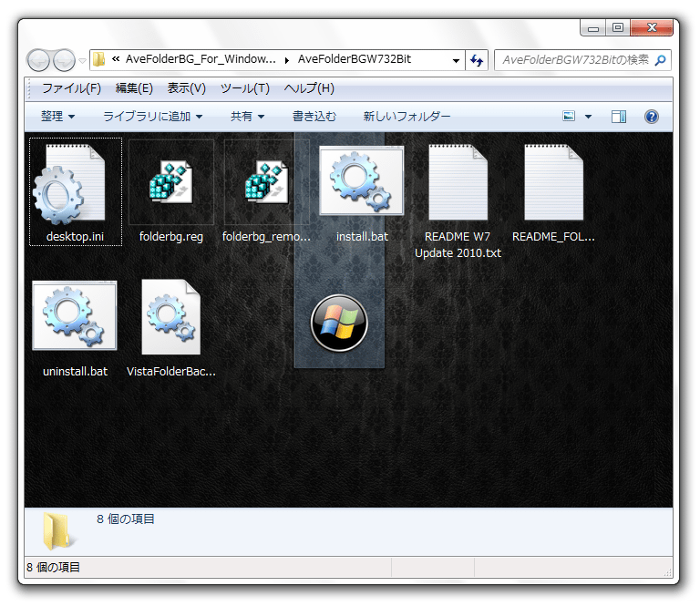Open the Help question mark icon

(x=652, y=117)
